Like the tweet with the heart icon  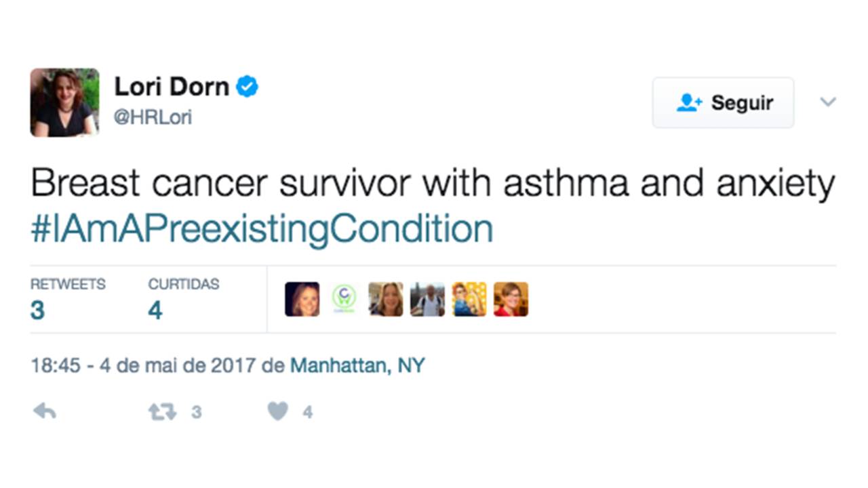pos(277,411)
